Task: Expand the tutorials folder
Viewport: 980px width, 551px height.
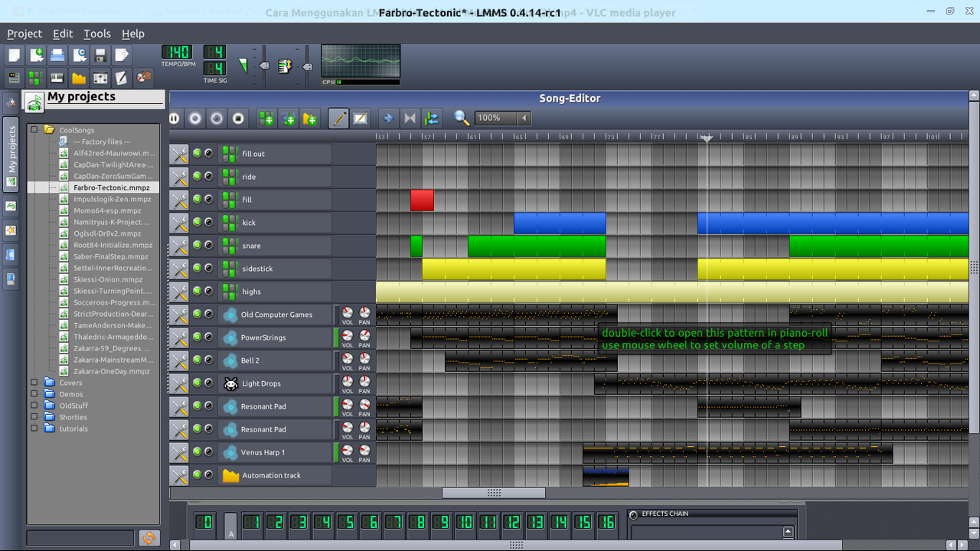Action: pyautogui.click(x=34, y=429)
